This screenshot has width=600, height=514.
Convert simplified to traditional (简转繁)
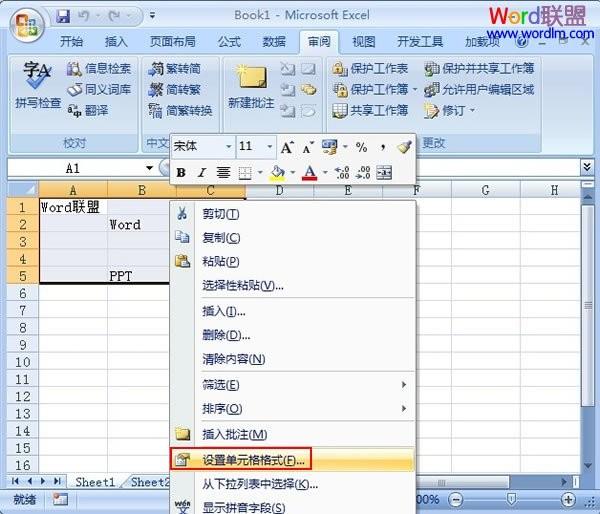point(174,90)
